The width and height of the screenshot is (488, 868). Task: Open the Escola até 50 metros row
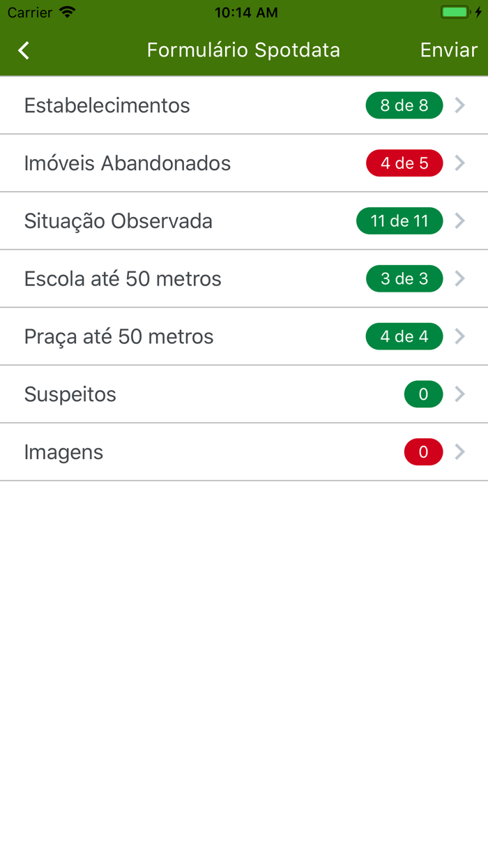123,278
